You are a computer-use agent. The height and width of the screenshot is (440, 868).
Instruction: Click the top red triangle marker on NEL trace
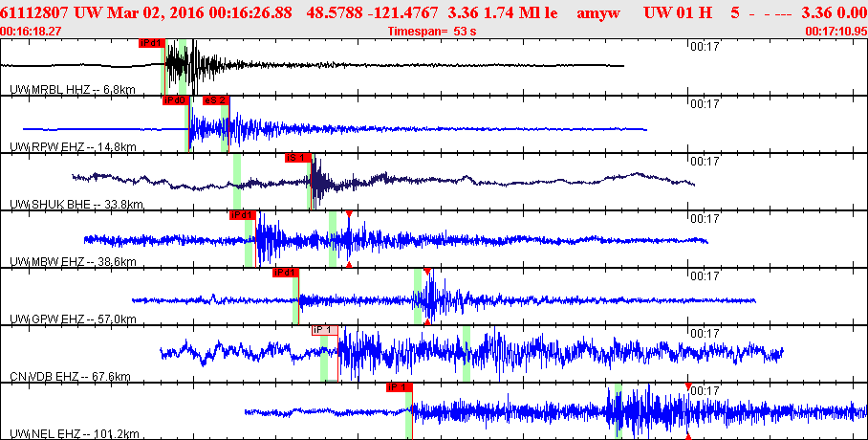tap(688, 386)
